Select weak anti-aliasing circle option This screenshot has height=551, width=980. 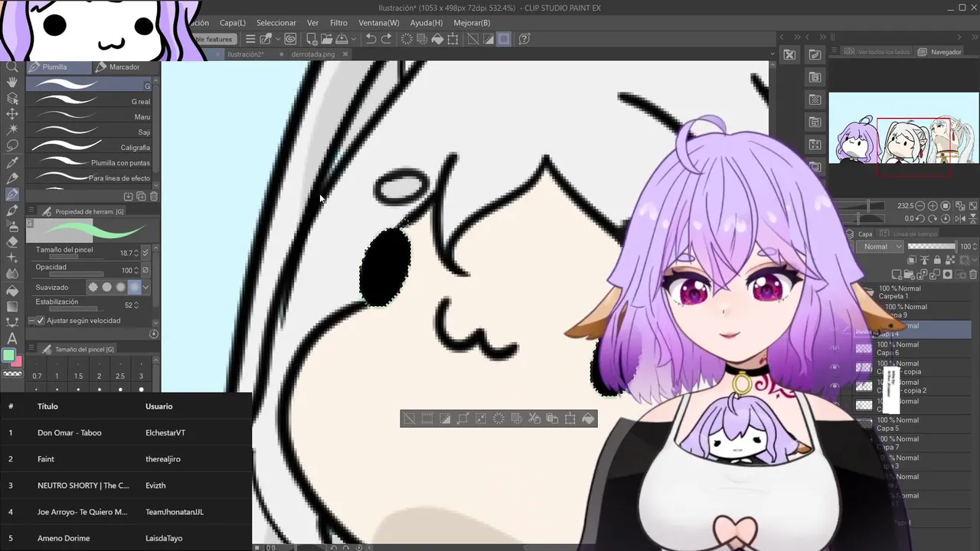coord(107,287)
